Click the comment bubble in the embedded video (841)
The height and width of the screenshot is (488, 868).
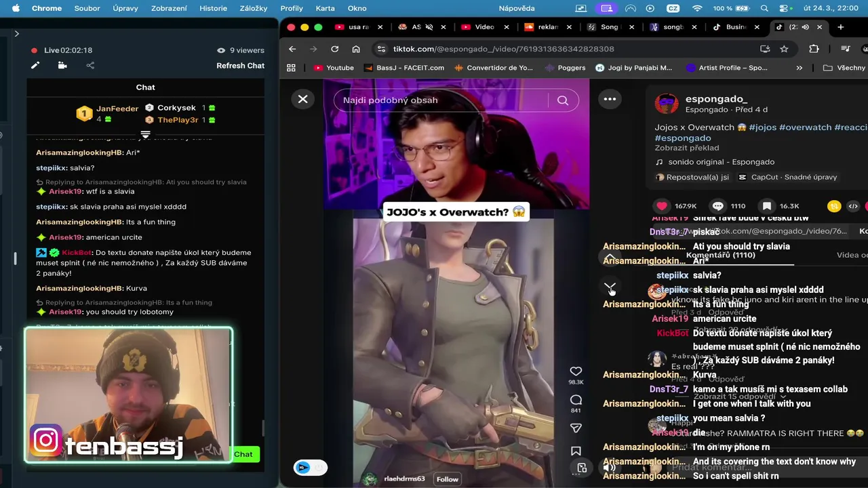pos(576,400)
